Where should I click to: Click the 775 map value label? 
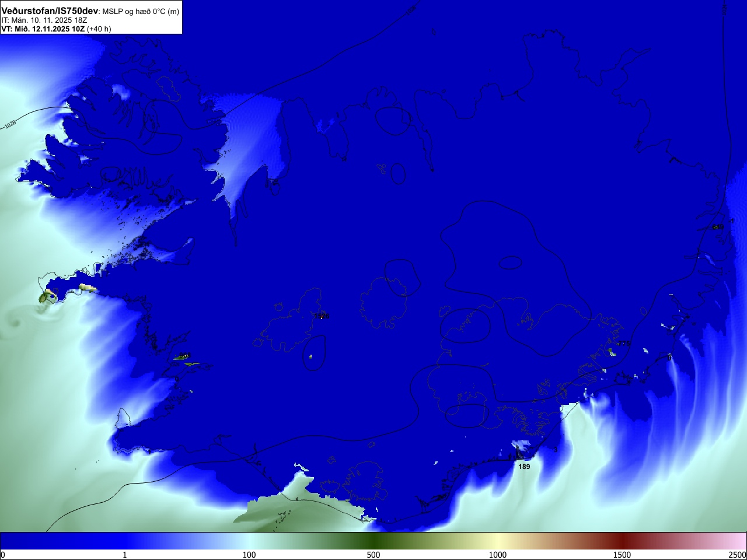click(624, 344)
